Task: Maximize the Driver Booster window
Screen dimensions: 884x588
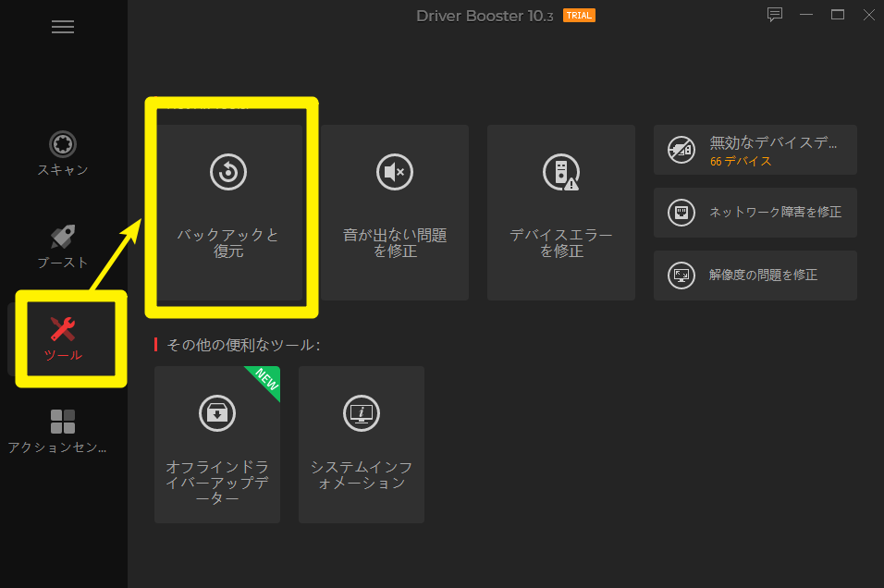Action: 838,15
